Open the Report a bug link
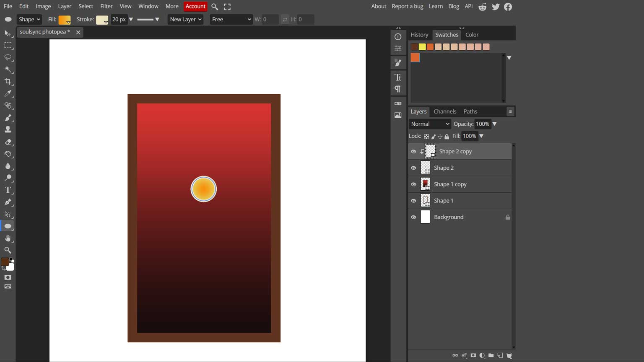This screenshot has width=644, height=362. (x=407, y=6)
